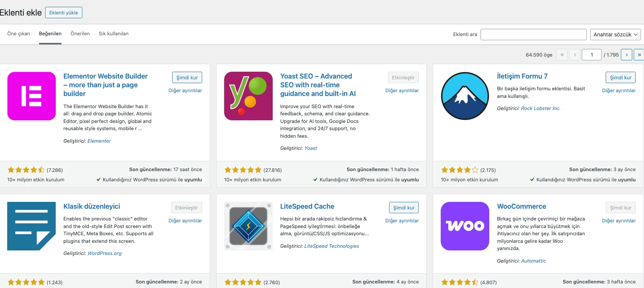644x288 pixels.
Task: Expand the Anahtar sözcük search type dropdown
Action: pyautogui.click(x=615, y=35)
